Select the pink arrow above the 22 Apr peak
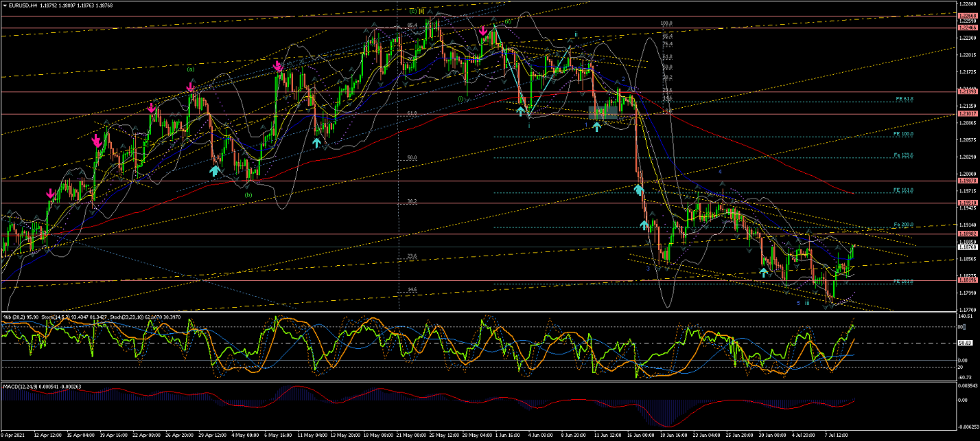This screenshot has width=980, height=441. (x=152, y=108)
